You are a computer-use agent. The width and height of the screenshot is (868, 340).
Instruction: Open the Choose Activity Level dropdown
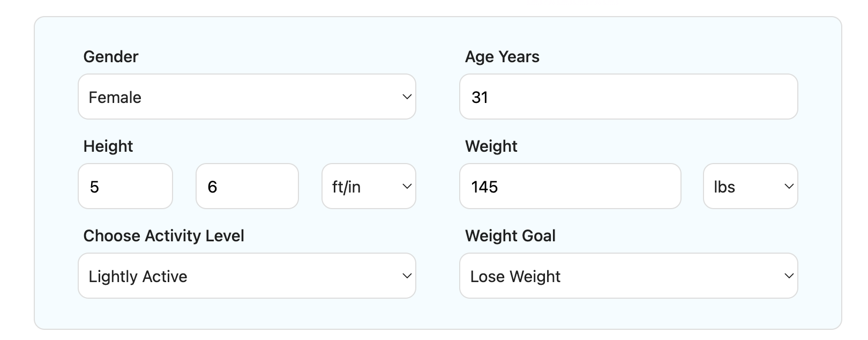pyautogui.click(x=246, y=276)
